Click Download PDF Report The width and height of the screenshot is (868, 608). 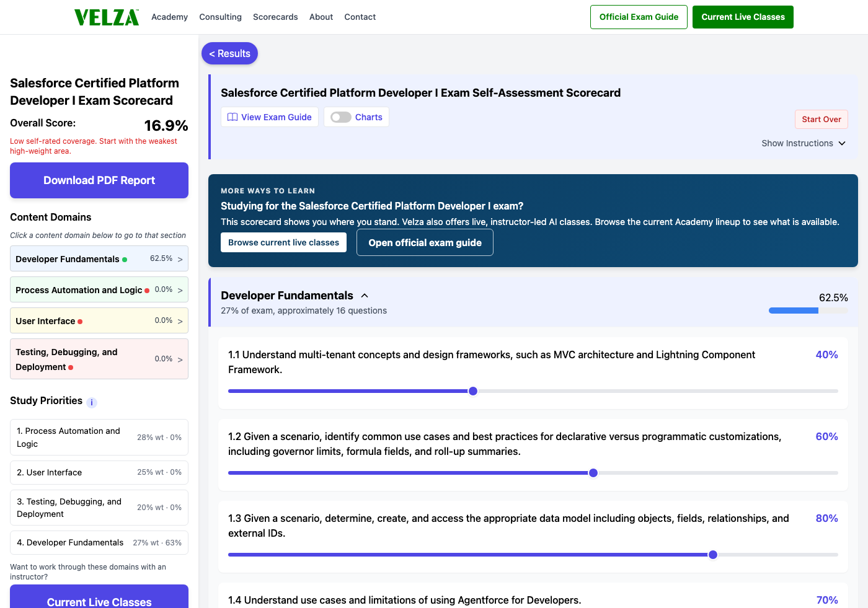point(99,180)
